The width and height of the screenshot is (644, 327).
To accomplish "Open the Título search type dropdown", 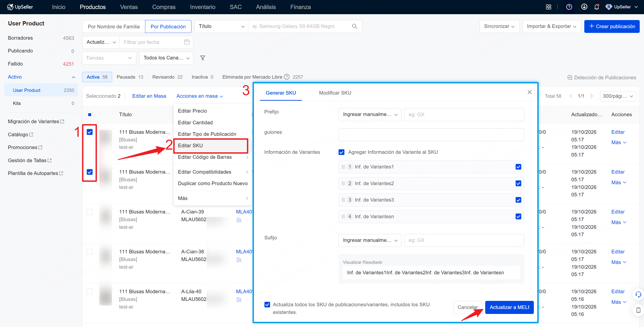I will pyautogui.click(x=221, y=26).
